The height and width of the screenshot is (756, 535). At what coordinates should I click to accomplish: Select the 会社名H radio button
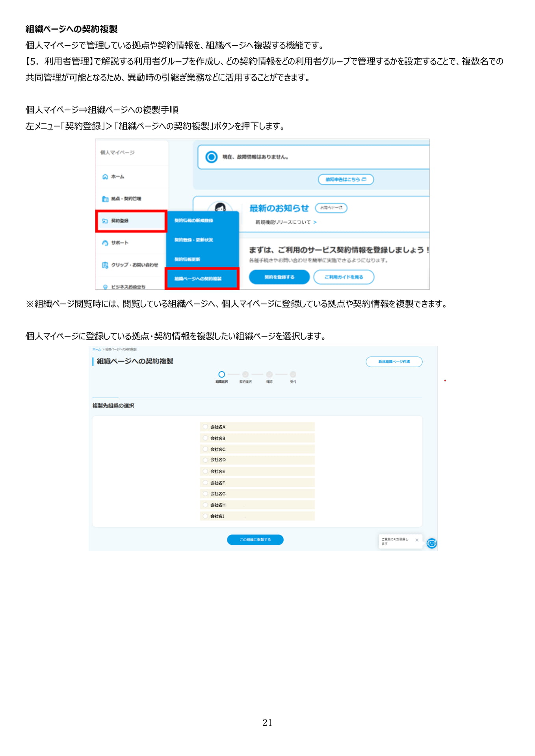tap(205, 505)
